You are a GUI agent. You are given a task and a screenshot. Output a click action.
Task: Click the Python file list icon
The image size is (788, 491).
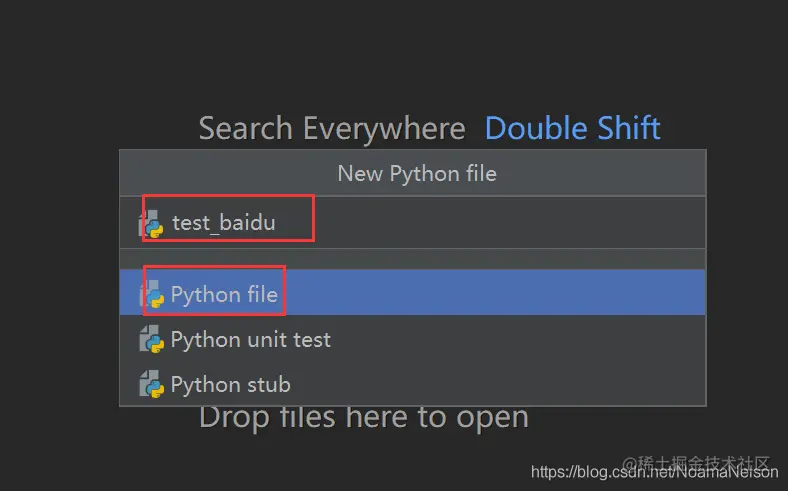[151, 294]
